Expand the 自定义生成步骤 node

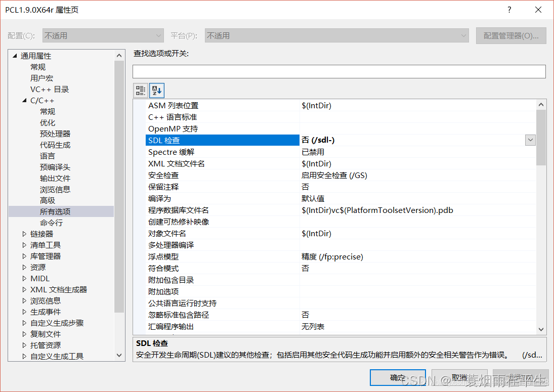coord(24,323)
